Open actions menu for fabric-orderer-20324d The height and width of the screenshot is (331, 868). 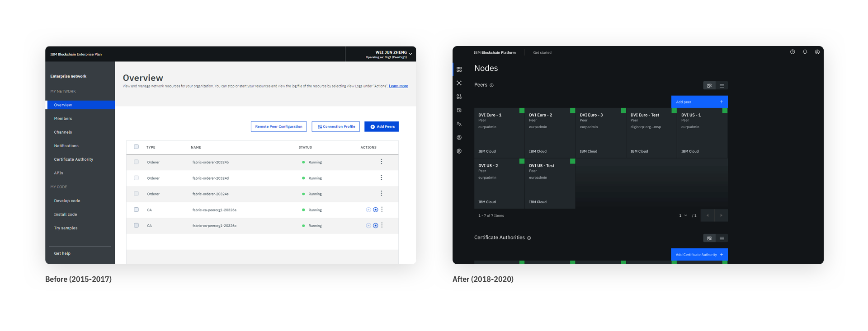pos(381,177)
